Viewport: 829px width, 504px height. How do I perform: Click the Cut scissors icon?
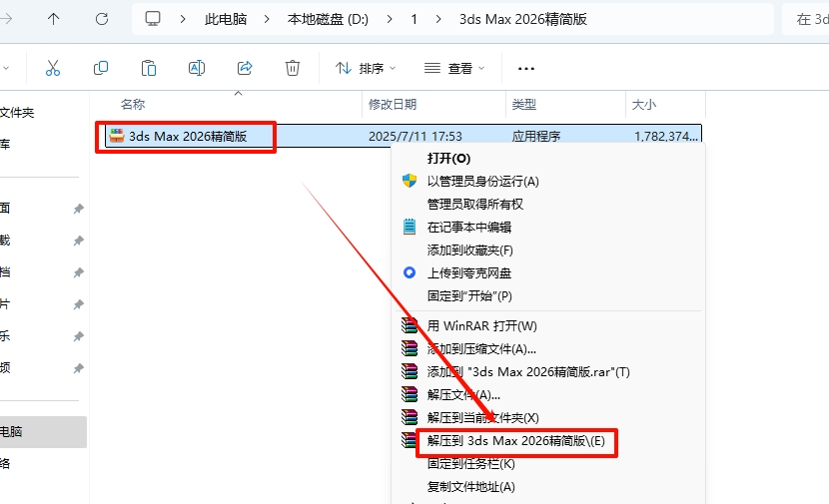click(x=53, y=68)
